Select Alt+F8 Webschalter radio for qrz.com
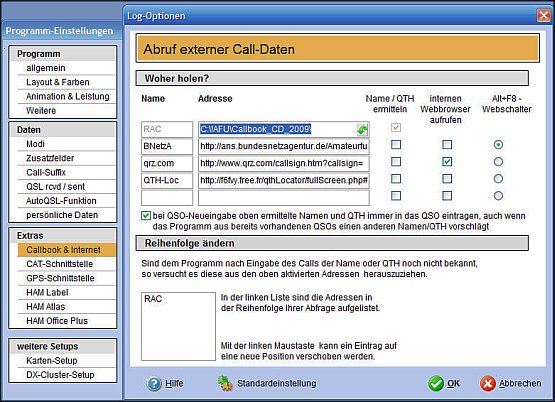The image size is (555, 402). [498, 162]
